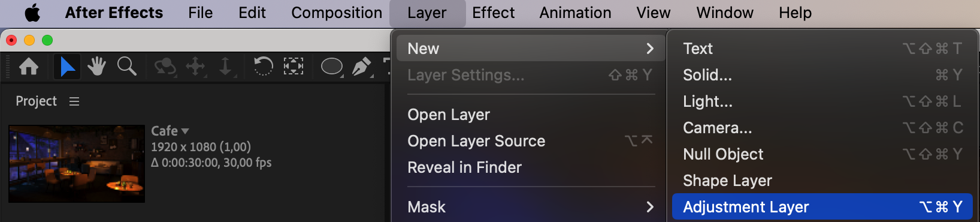
Task: Select the Ellipse shape tool
Action: [x=332, y=66]
